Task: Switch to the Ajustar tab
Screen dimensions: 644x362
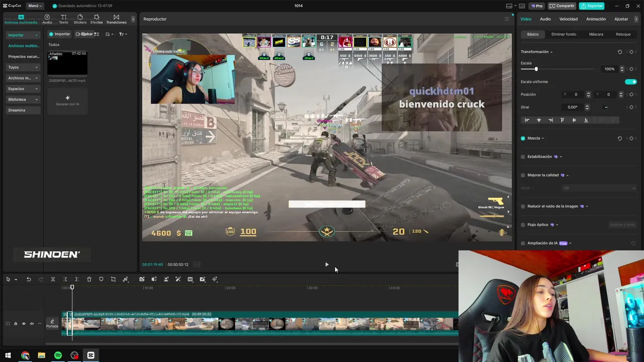Action: click(x=621, y=19)
